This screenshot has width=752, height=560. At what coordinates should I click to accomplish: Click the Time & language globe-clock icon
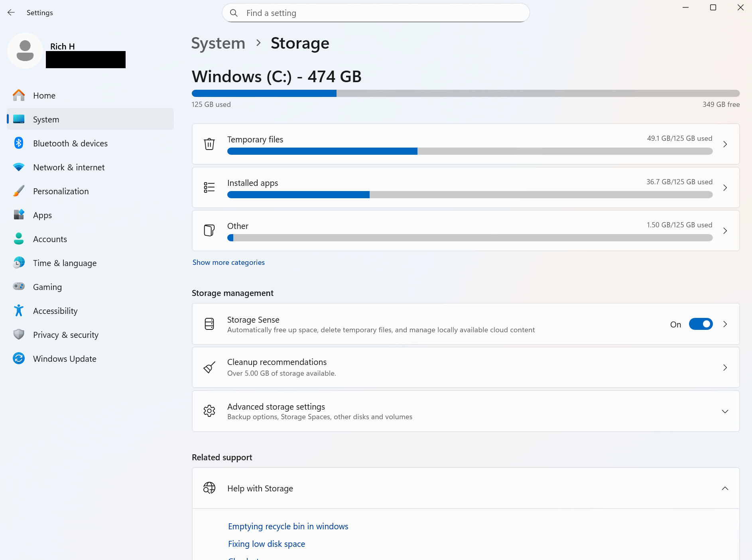point(19,263)
